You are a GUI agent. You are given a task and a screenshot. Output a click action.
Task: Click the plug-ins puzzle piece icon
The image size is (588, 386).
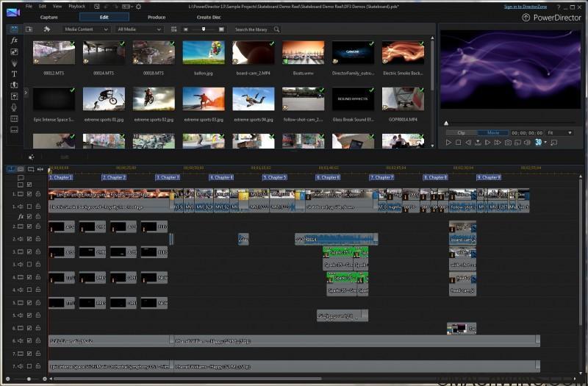[47, 29]
